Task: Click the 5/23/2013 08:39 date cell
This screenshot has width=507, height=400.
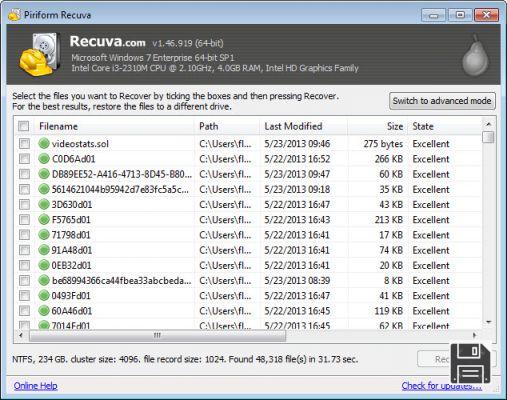Action: pyautogui.click(x=297, y=280)
